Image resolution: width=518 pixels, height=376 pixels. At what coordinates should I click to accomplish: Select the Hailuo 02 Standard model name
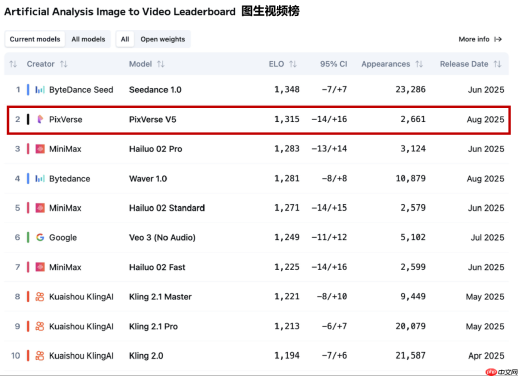pyautogui.click(x=167, y=208)
